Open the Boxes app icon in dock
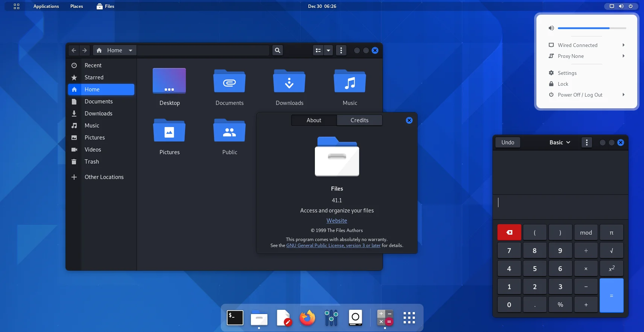Screen dimensions: 644x332 click(355, 318)
